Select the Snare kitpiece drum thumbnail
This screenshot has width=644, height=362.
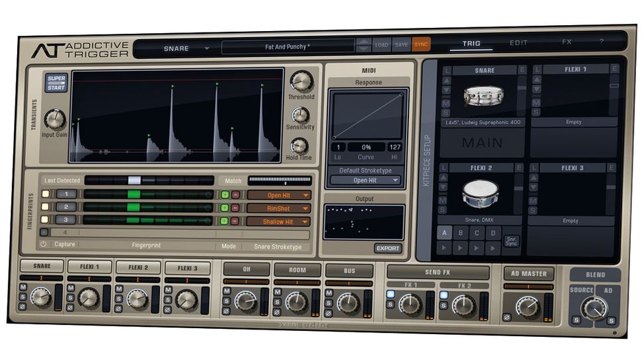click(x=483, y=96)
